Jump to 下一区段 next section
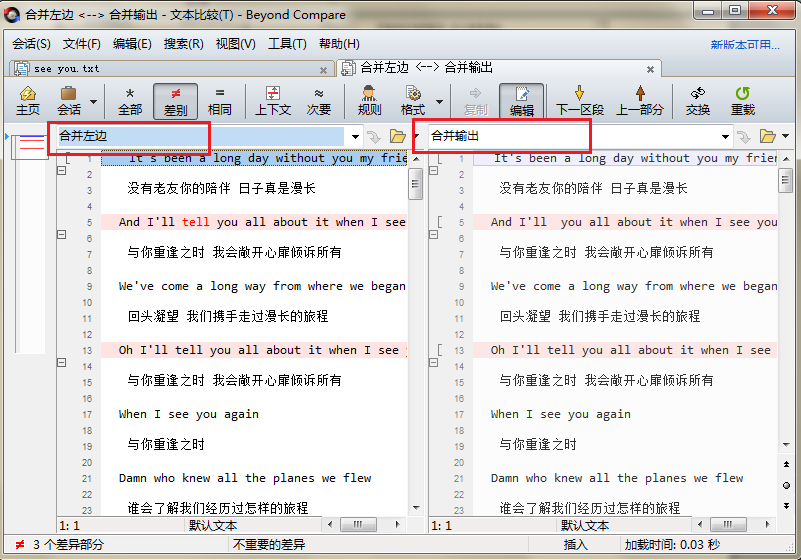This screenshot has width=801, height=560. (579, 101)
